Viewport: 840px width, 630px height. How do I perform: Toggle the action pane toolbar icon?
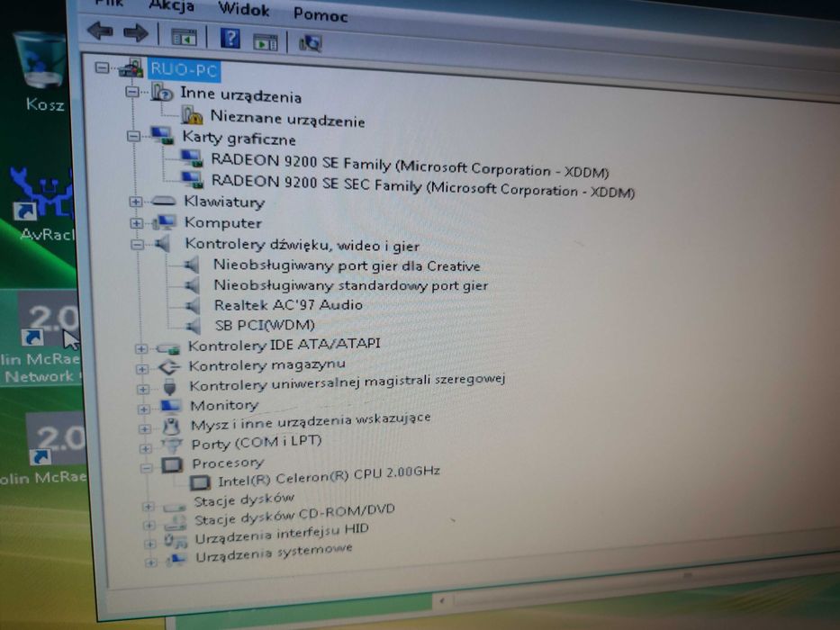[266, 41]
